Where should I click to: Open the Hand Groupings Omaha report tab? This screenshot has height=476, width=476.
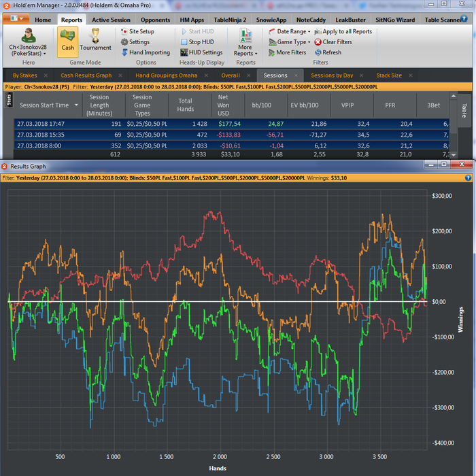(167, 75)
